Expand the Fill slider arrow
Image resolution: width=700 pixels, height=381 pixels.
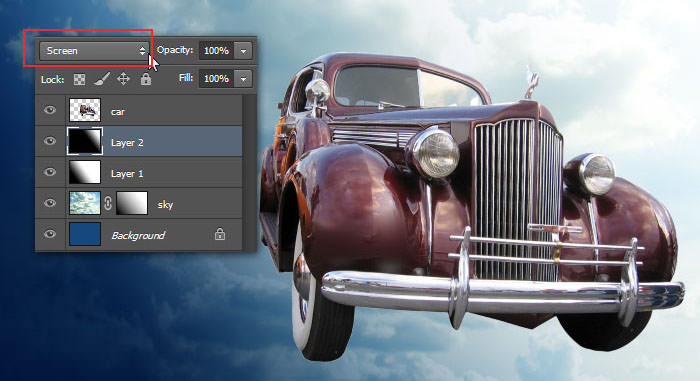(x=243, y=79)
